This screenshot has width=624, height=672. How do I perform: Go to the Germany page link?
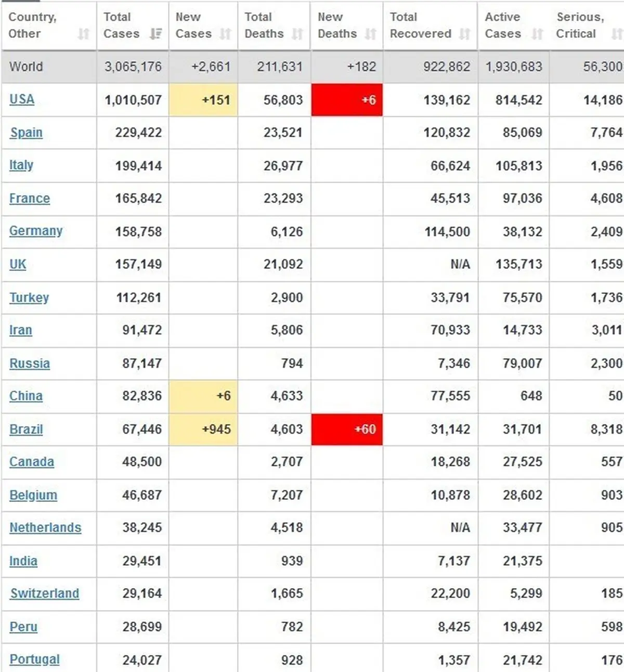pos(36,231)
